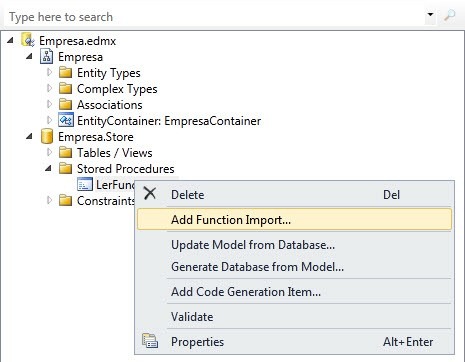This screenshot has height=362, width=465.
Task: Collapse the Stored Procedures node
Action: [x=49, y=169]
